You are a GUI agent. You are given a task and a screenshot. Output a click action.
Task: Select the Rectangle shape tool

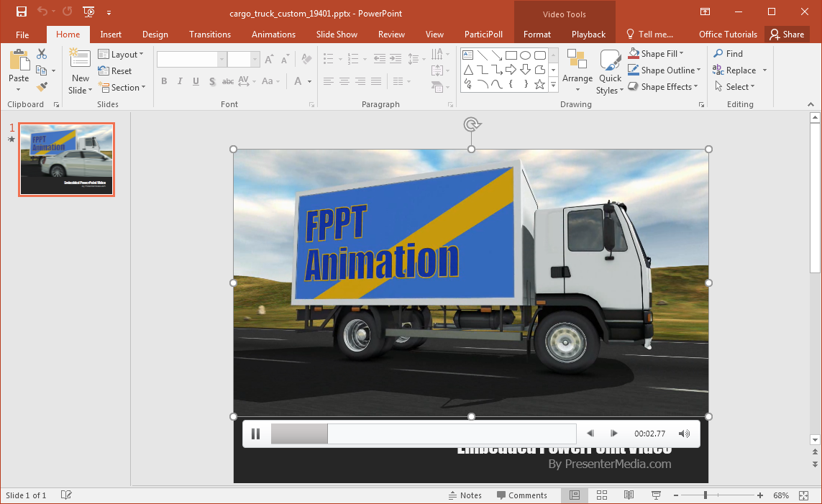tap(511, 54)
